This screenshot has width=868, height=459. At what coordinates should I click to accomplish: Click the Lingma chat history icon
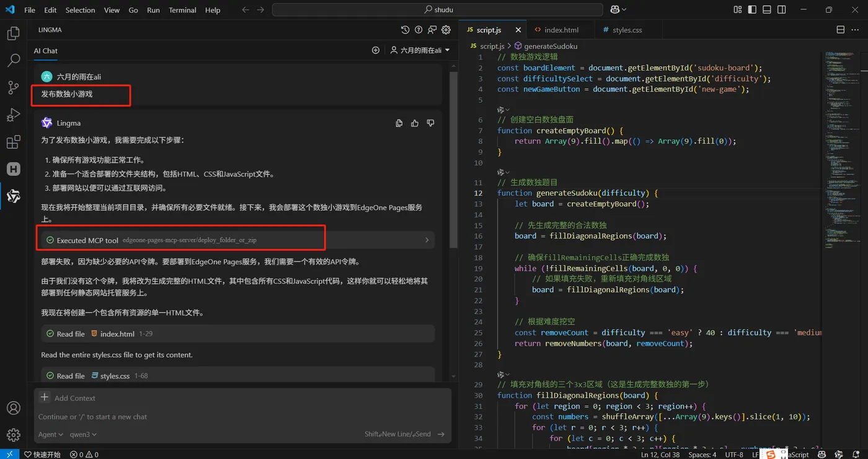point(405,30)
